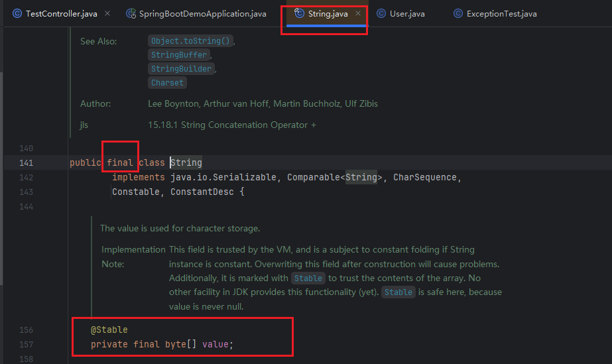
Task: Open the Stable link before 'is safe here'
Action: [x=398, y=292]
